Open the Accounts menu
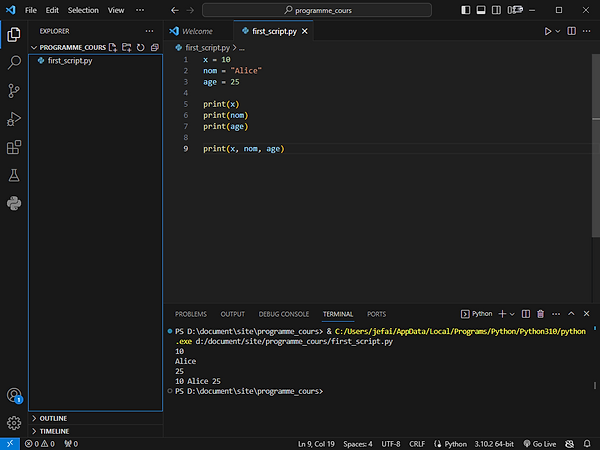The image size is (600, 450). pos(14,395)
